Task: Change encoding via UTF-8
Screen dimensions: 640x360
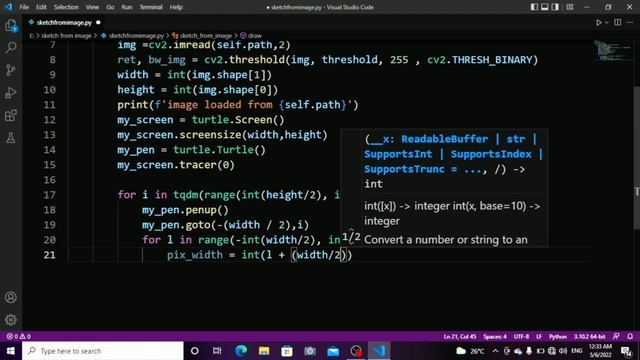Action: coord(521,337)
